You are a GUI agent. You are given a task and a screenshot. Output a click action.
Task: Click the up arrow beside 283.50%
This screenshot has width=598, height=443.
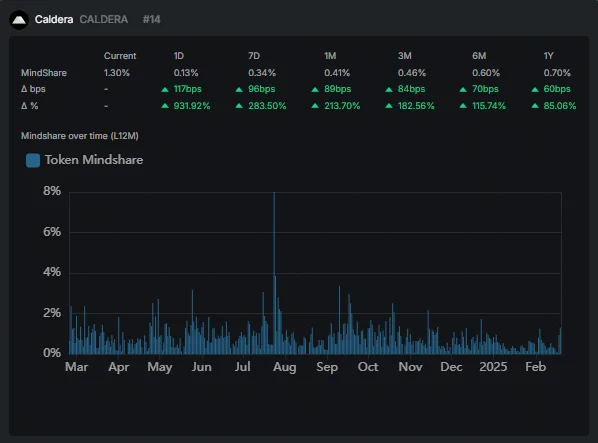click(239, 106)
